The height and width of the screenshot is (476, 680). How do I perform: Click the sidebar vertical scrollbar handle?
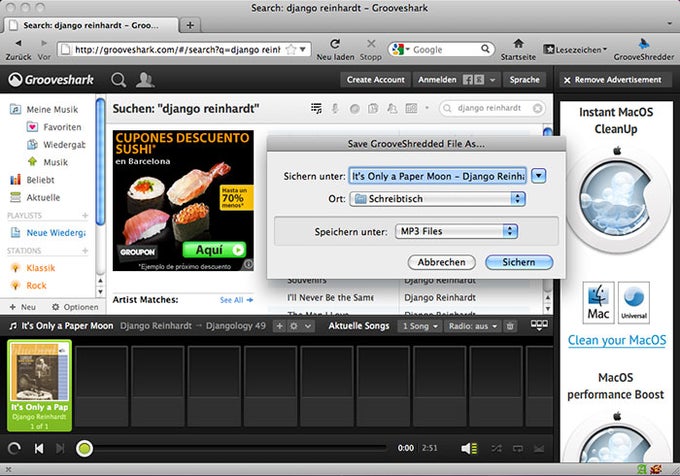click(x=100, y=161)
